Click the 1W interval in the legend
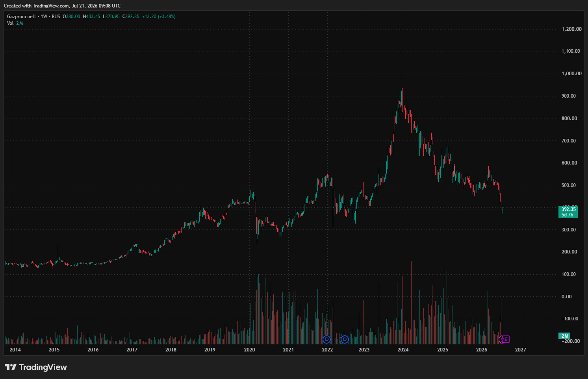 coord(44,17)
